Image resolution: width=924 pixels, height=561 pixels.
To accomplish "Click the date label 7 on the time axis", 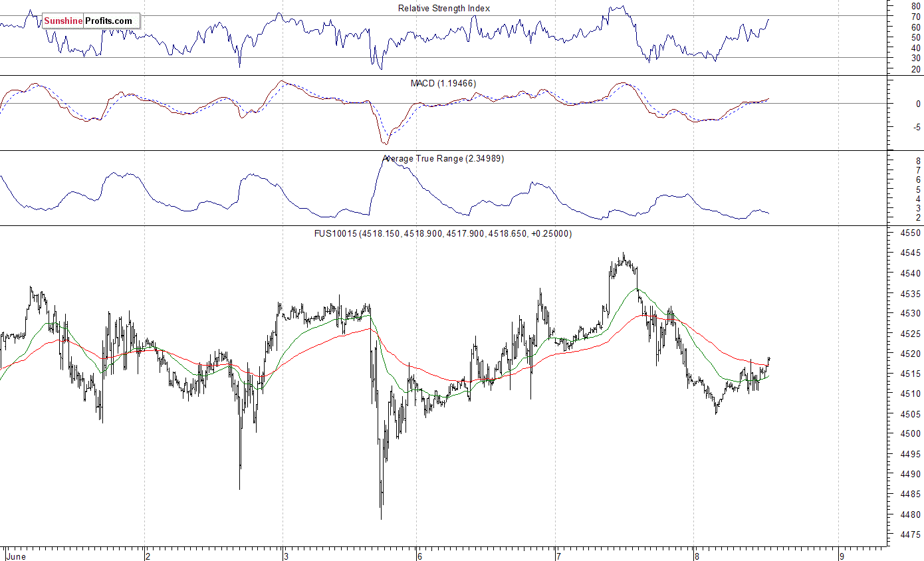I will click(x=558, y=556).
